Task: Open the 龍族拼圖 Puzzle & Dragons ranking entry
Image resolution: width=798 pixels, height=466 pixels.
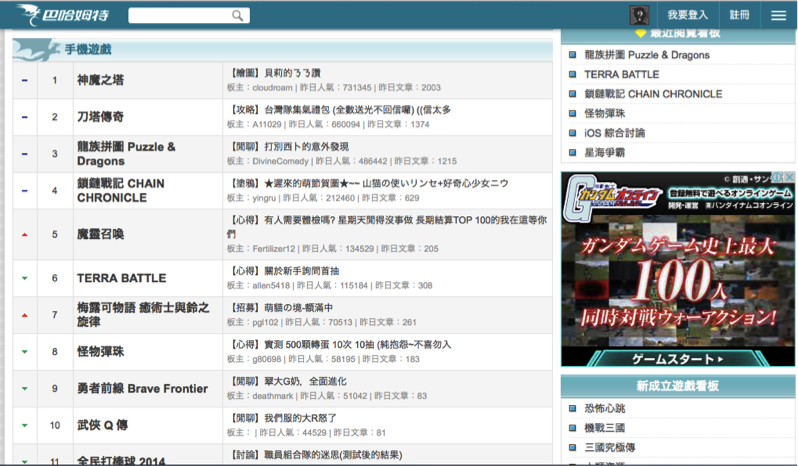Action: pyautogui.click(x=126, y=154)
